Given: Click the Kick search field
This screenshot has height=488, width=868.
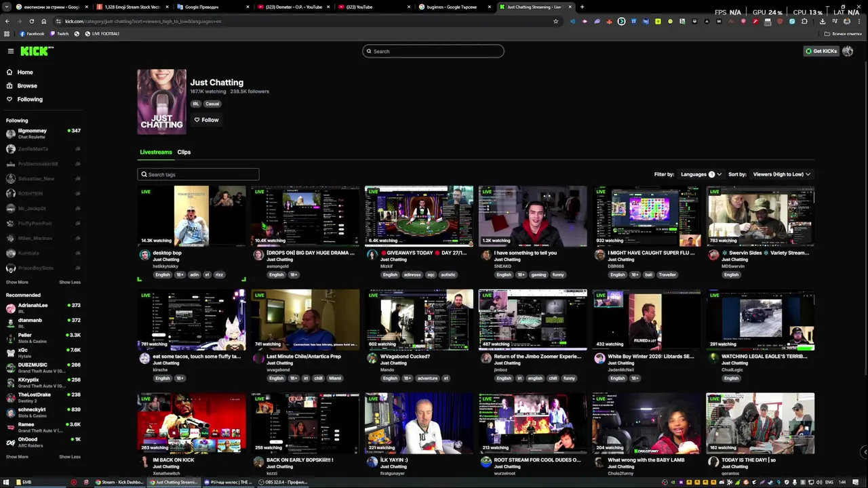Looking at the screenshot, I should click(x=433, y=51).
